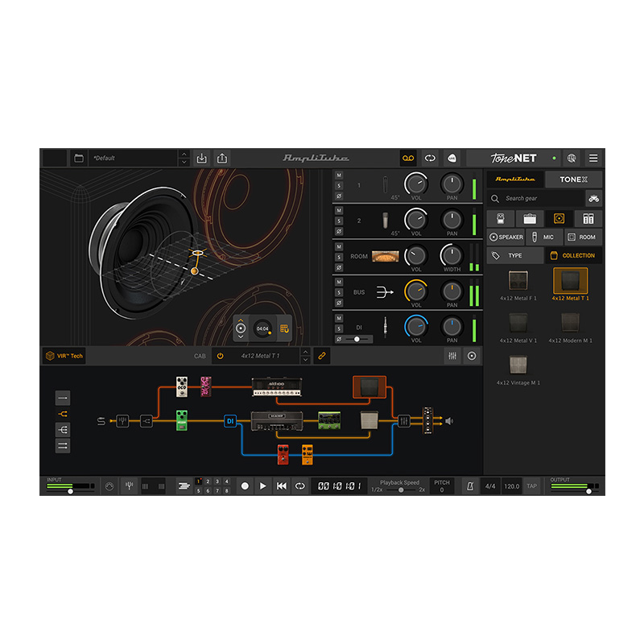Open the hamburger main menu
Viewport: 644px width, 644px height.
click(593, 159)
